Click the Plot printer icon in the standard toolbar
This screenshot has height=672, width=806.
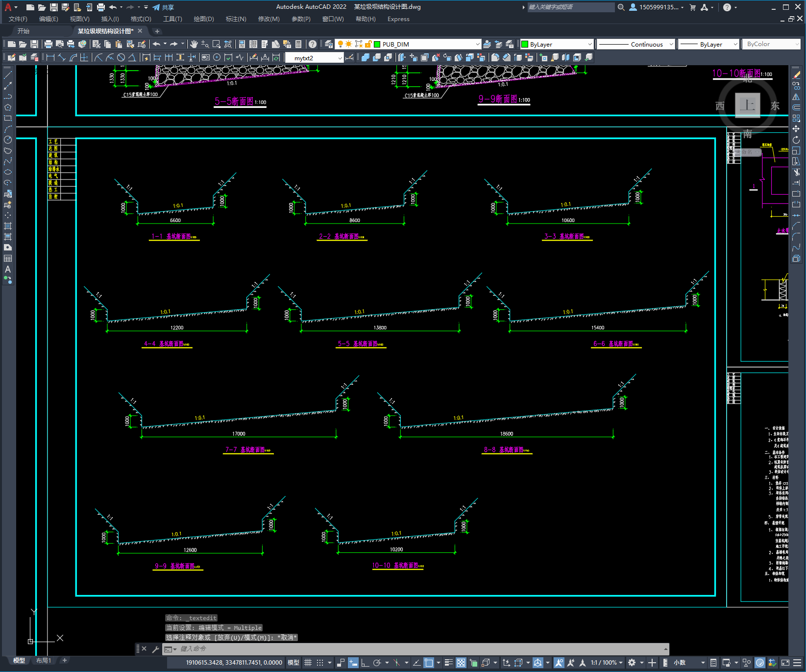pos(49,44)
